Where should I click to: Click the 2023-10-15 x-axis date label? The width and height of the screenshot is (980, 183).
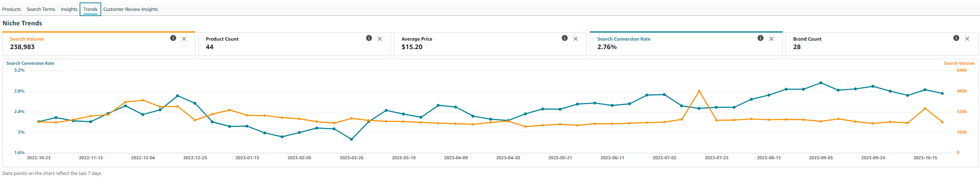click(x=925, y=158)
